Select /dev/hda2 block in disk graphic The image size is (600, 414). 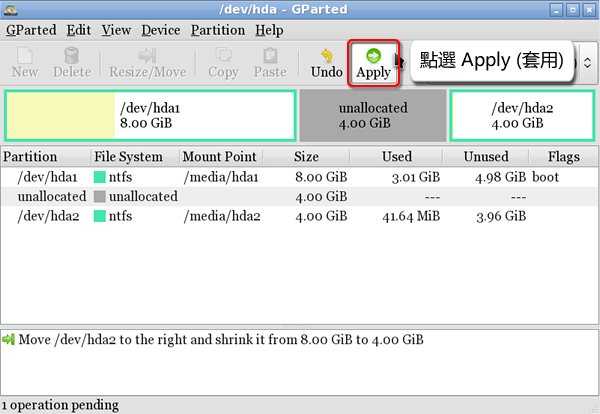[522, 116]
